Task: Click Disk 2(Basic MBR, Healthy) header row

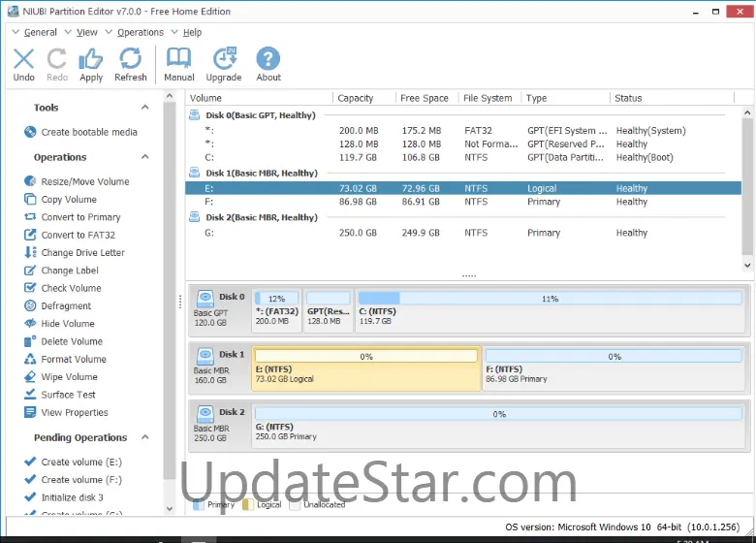Action: pyautogui.click(x=262, y=217)
